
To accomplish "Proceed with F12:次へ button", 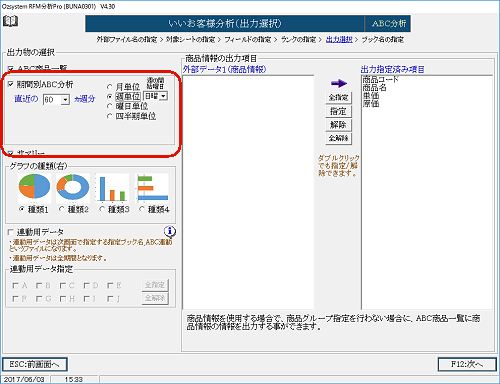I will [467, 364].
